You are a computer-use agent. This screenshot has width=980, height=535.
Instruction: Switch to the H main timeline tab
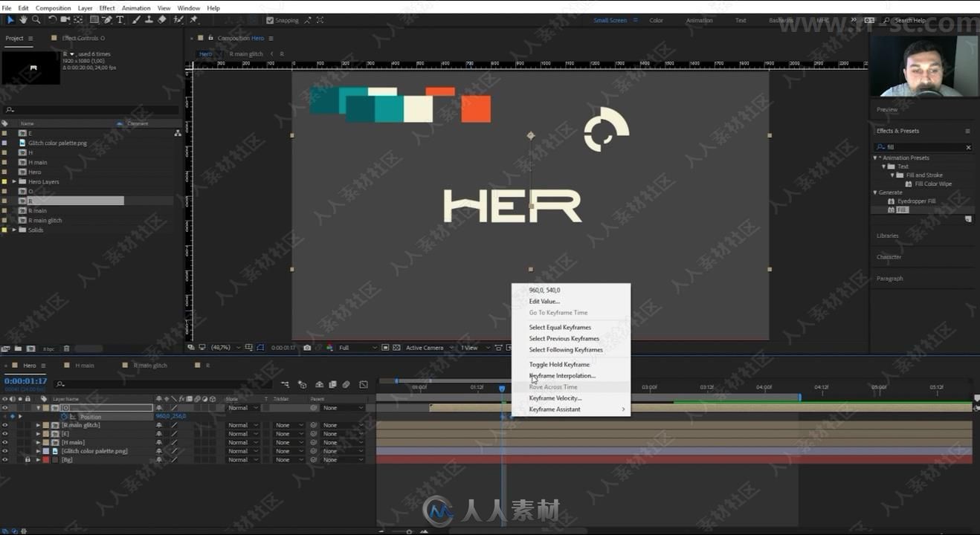click(x=84, y=366)
